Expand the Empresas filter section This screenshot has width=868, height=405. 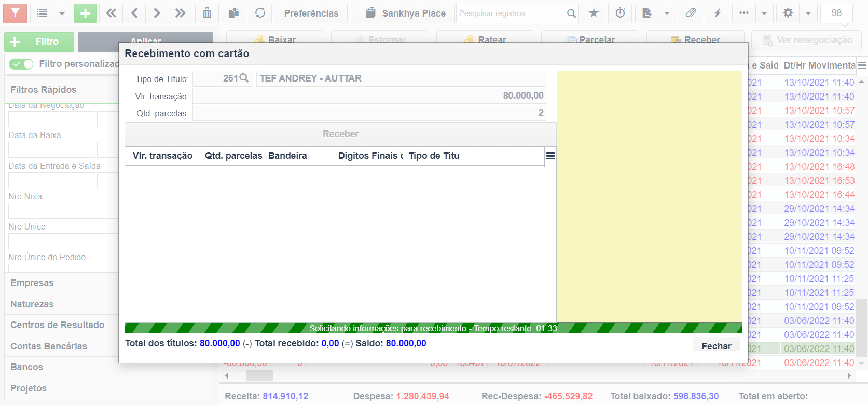[62, 283]
